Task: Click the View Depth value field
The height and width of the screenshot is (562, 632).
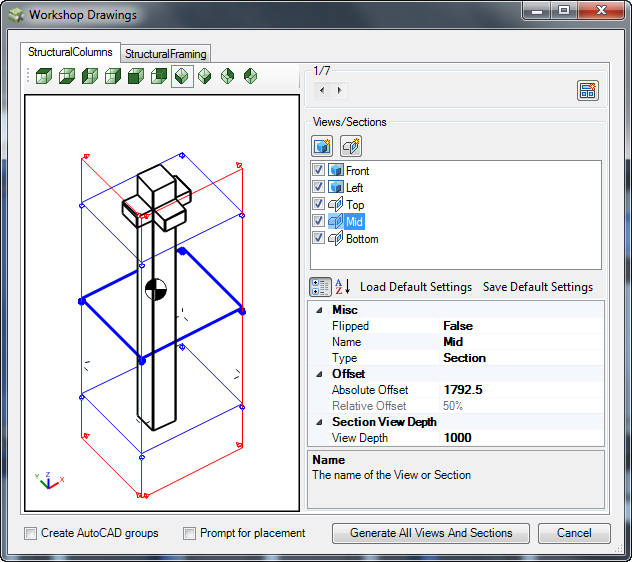Action: point(520,438)
